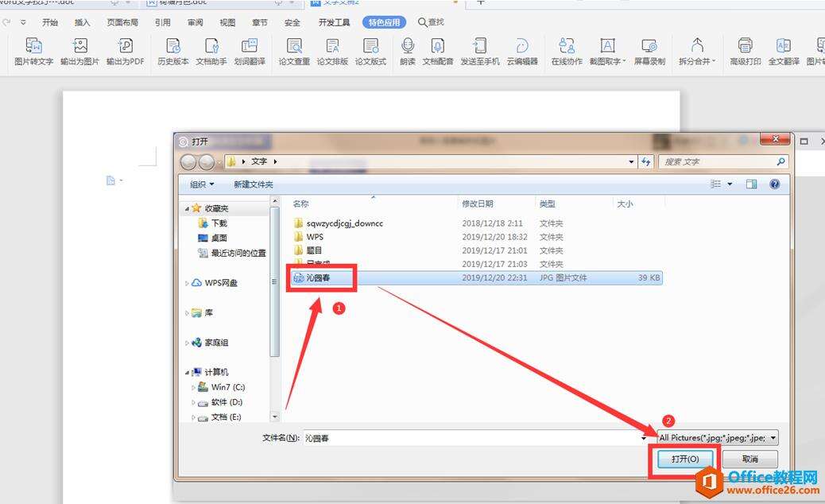
Task: Open the 引用 ribbon tab
Action: coord(163,22)
